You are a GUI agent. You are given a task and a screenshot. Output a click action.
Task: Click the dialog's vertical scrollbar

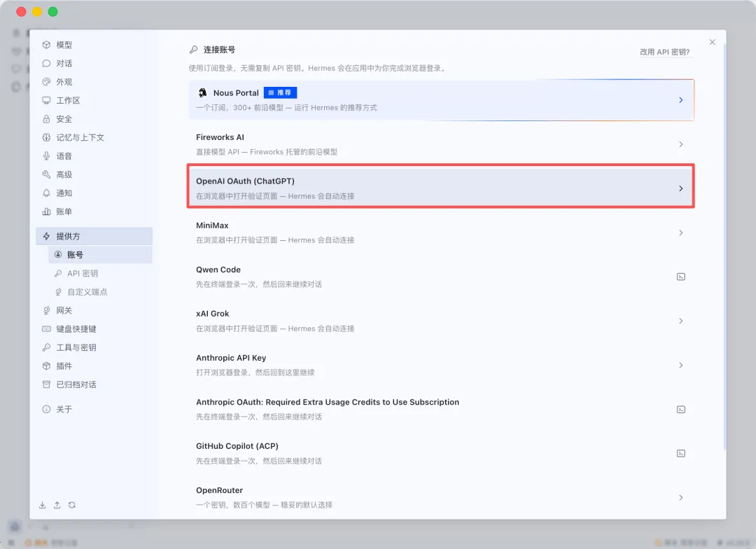pos(724,246)
